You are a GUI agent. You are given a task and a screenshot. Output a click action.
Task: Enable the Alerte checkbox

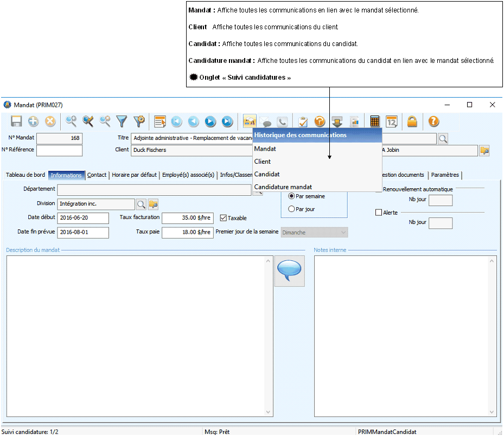coord(379,213)
